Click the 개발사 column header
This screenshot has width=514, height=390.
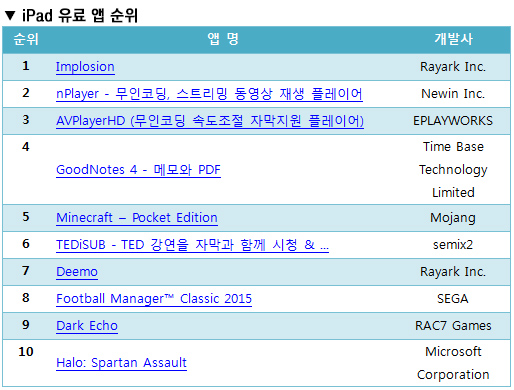453,39
